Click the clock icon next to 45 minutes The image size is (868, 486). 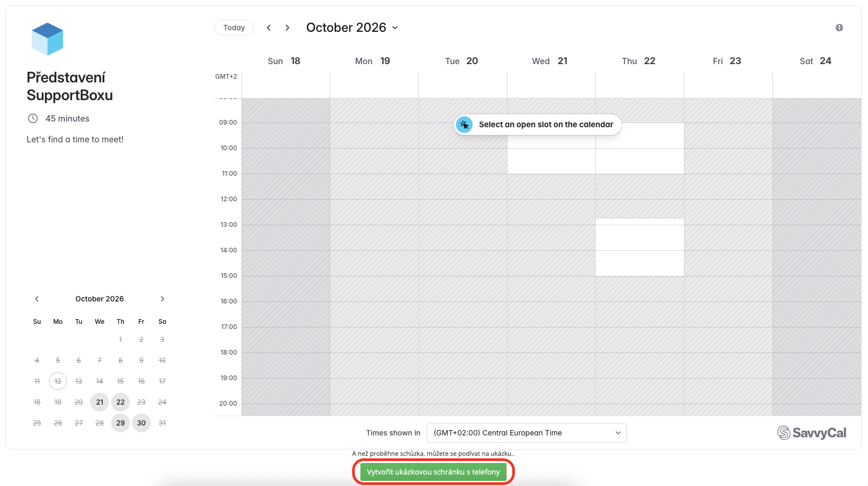(33, 118)
